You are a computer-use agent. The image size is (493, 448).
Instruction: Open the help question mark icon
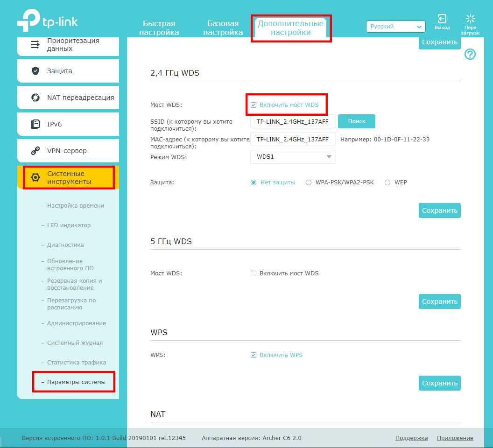point(470,55)
